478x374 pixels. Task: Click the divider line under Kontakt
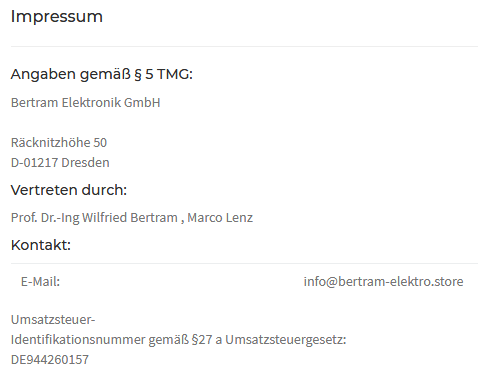coord(244,263)
